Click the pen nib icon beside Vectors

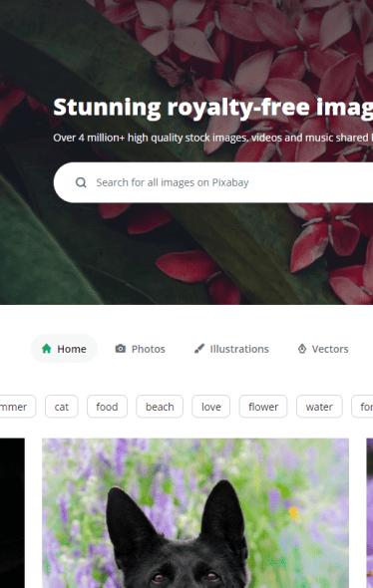[302, 349]
